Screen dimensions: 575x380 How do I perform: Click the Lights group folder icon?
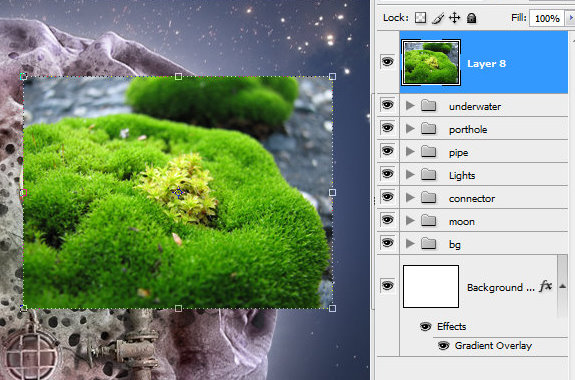coord(428,175)
